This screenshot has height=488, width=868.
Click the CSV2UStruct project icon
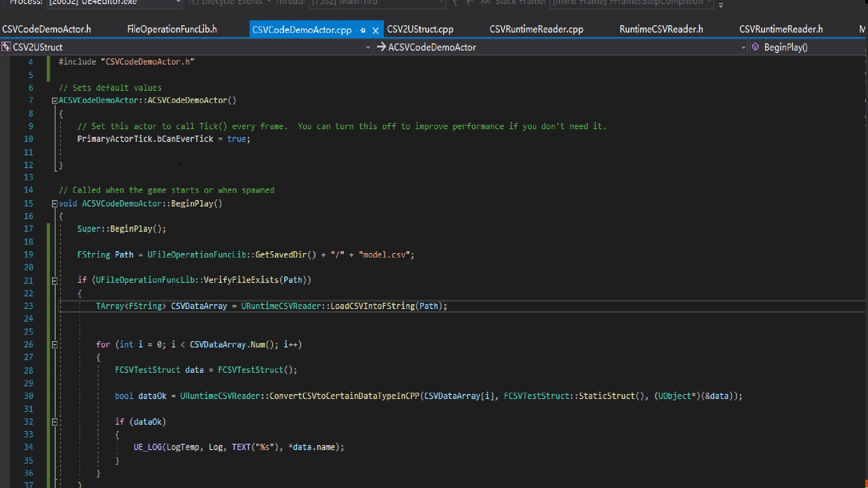click(6, 47)
